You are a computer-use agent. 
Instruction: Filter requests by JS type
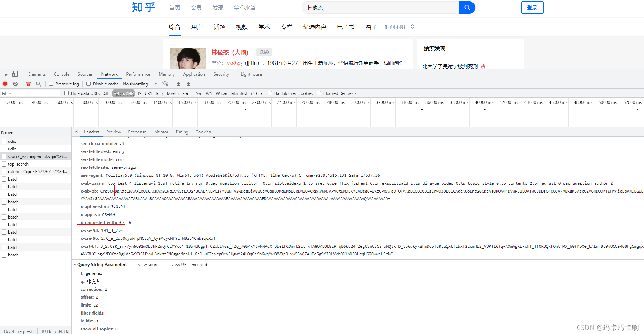(x=139, y=93)
